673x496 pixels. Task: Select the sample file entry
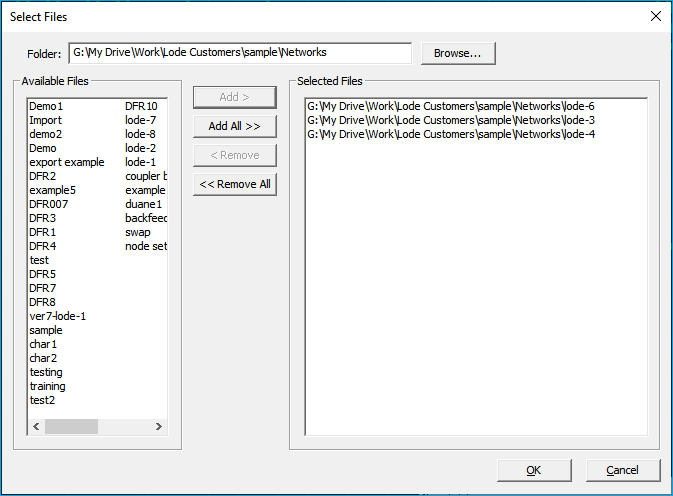(x=46, y=330)
